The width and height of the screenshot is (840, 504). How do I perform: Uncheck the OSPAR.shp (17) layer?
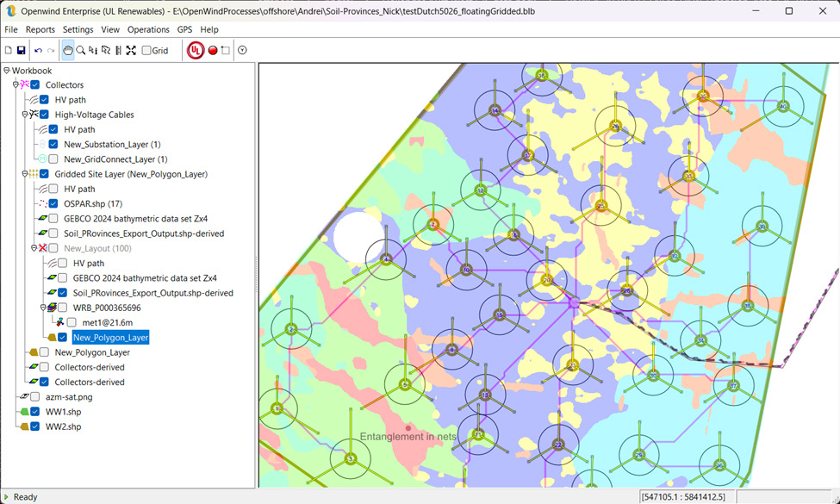coord(53,204)
